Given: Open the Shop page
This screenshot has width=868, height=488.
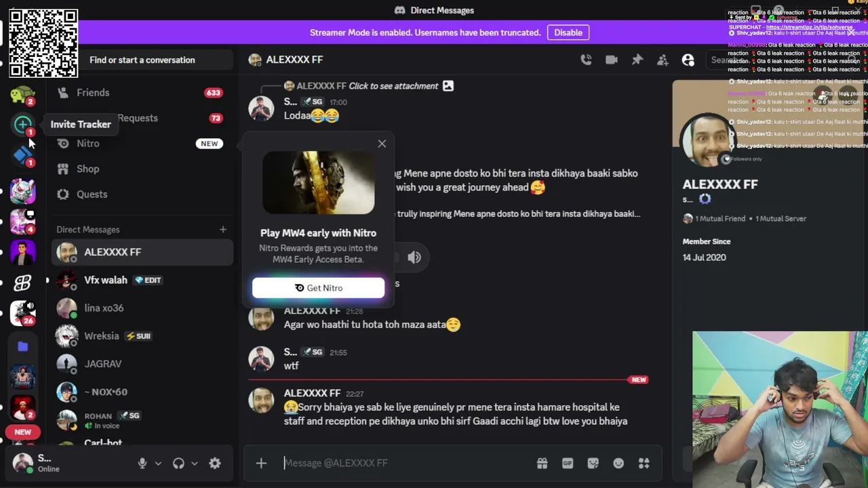Looking at the screenshot, I should click(x=142, y=169).
